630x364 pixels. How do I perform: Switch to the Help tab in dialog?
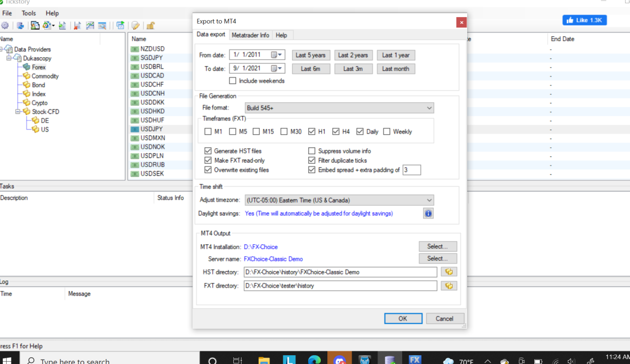281,35
